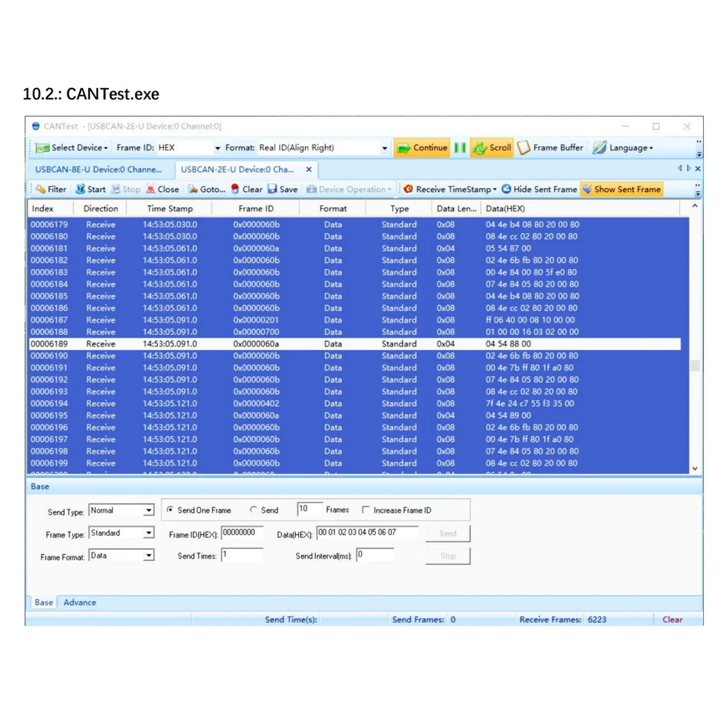The image size is (728, 728).
Task: Open the Frame Buffer tool
Action: pyautogui.click(x=551, y=148)
